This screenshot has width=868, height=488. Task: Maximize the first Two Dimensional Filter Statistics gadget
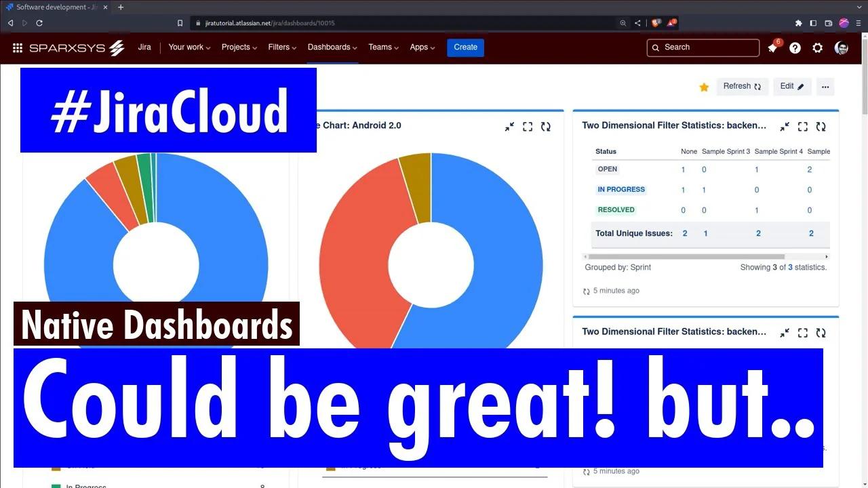tap(803, 127)
